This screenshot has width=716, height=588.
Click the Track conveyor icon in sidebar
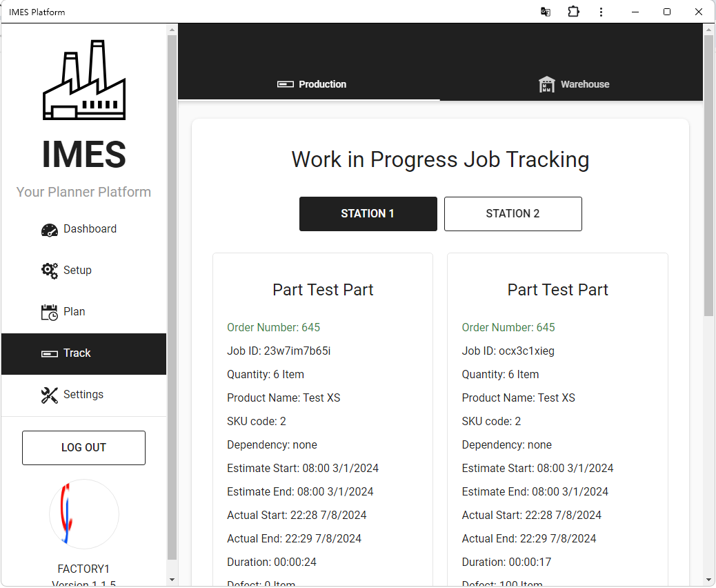pyautogui.click(x=49, y=354)
